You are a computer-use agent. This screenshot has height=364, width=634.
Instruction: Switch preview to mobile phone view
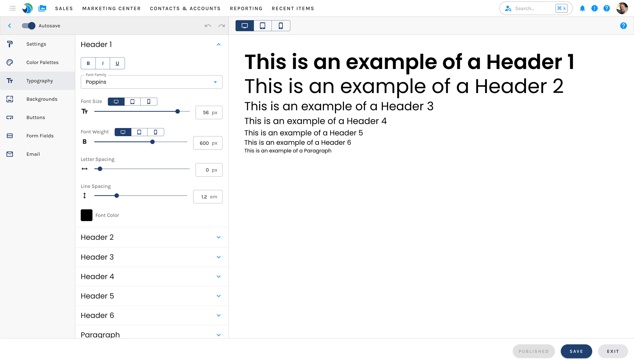click(x=281, y=26)
